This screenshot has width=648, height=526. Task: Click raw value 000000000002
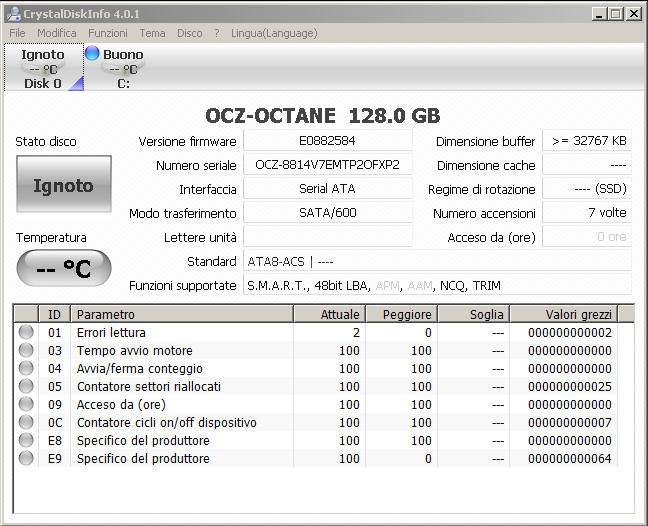tap(569, 333)
